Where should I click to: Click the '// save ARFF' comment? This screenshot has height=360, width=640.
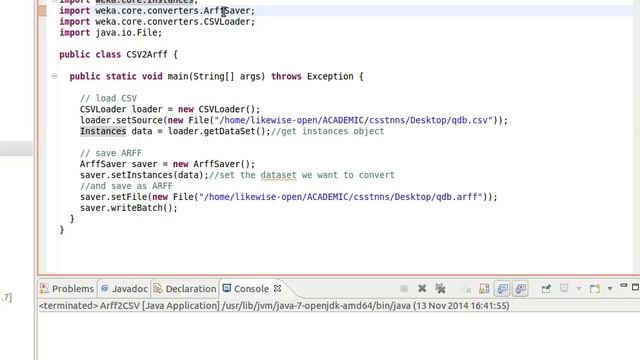[x=111, y=153]
